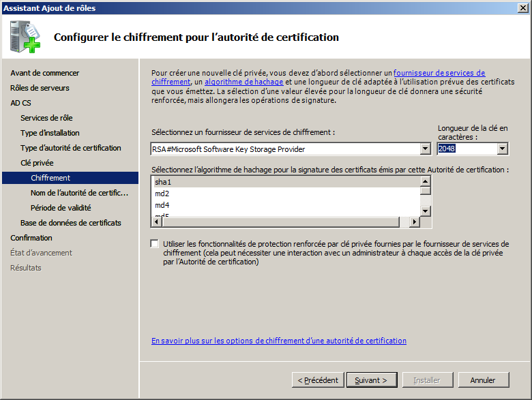Open the cryptographic service provider dropdown
The image size is (532, 400).
click(x=425, y=149)
